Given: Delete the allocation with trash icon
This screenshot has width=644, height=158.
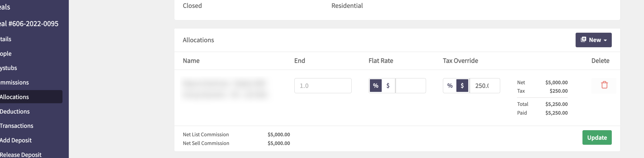Looking at the screenshot, I should click(x=604, y=85).
